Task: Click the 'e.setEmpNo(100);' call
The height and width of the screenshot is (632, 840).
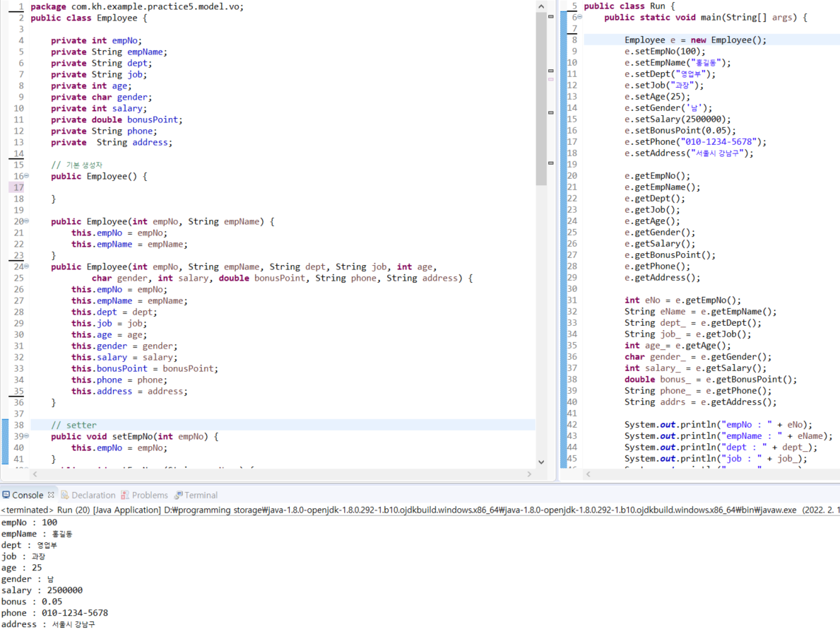Action: coord(665,52)
